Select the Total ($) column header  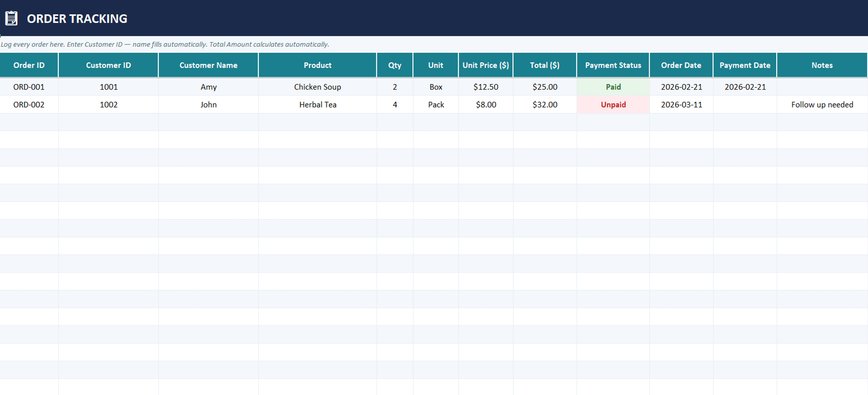pyautogui.click(x=545, y=65)
